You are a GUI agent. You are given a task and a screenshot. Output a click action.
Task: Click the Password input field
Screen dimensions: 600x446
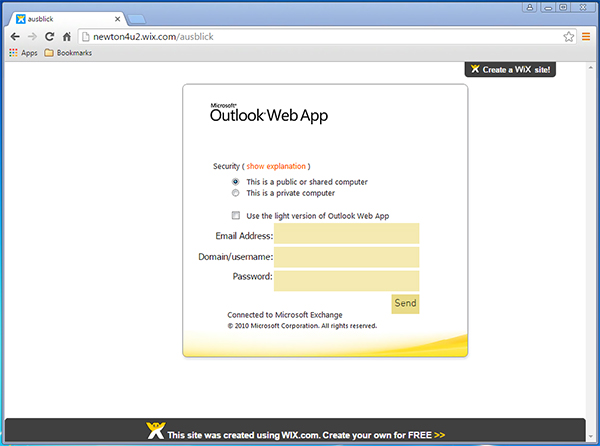coord(346,281)
